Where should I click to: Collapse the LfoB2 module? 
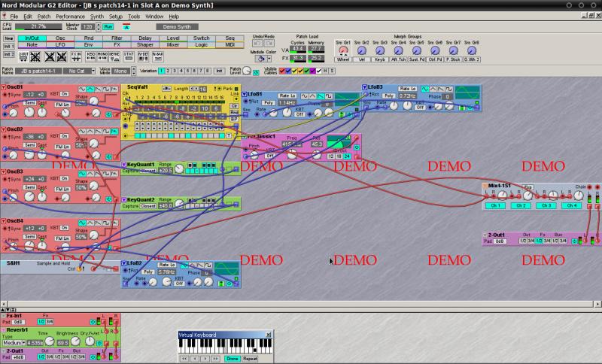[x=123, y=263]
